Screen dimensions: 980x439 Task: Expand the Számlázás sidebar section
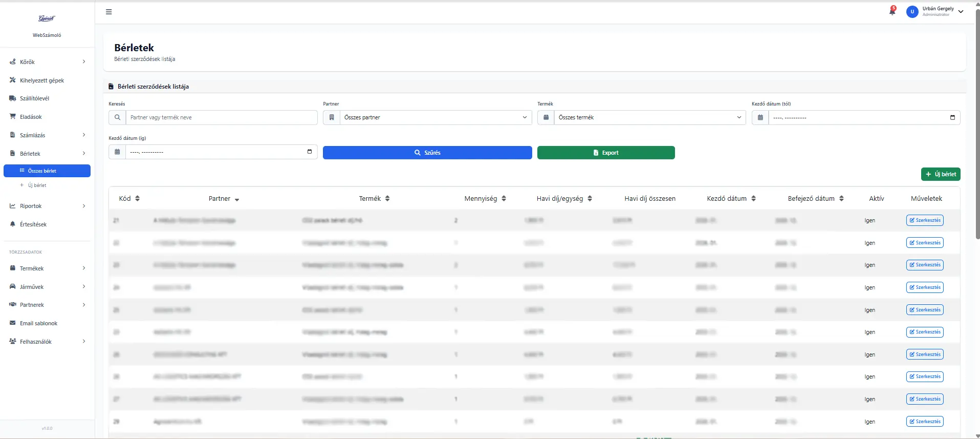pyautogui.click(x=47, y=135)
